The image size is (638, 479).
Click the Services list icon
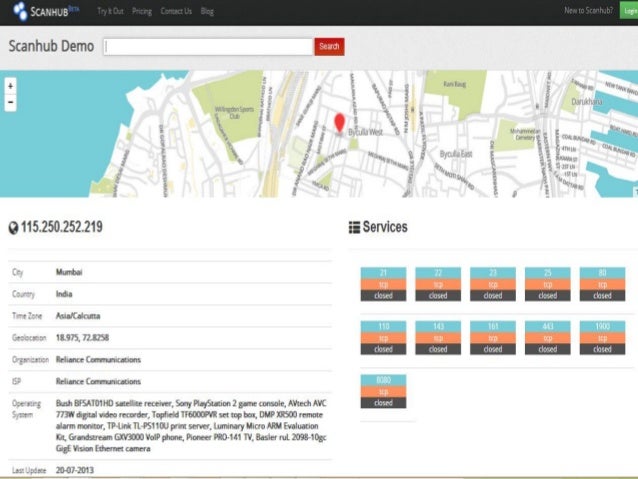354,227
